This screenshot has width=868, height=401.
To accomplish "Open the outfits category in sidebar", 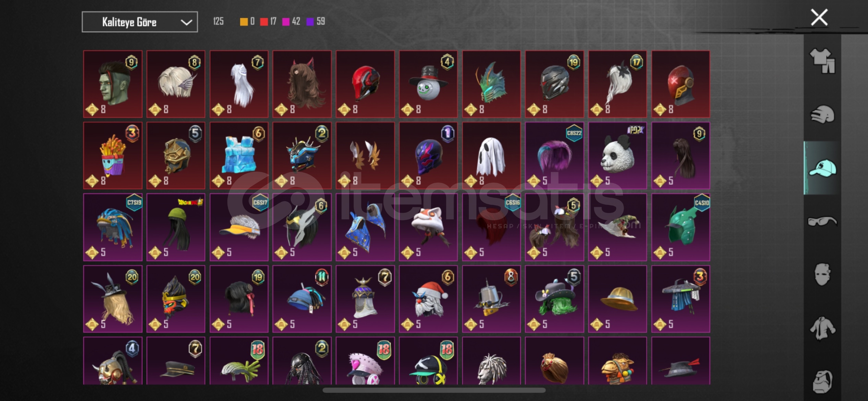I will tap(822, 61).
